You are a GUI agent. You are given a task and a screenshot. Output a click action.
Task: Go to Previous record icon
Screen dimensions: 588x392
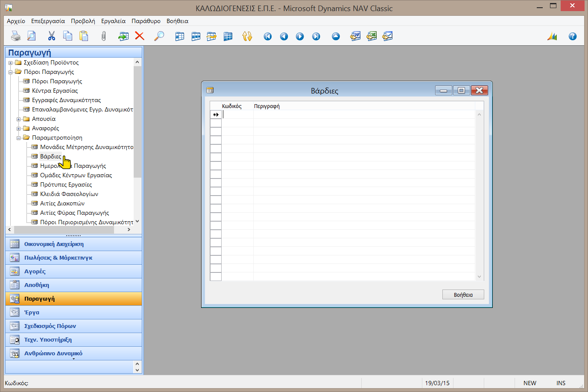tap(284, 36)
